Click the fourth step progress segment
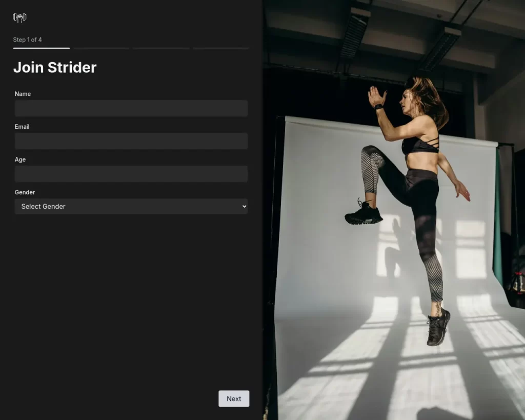This screenshot has width=525, height=420. [x=220, y=48]
